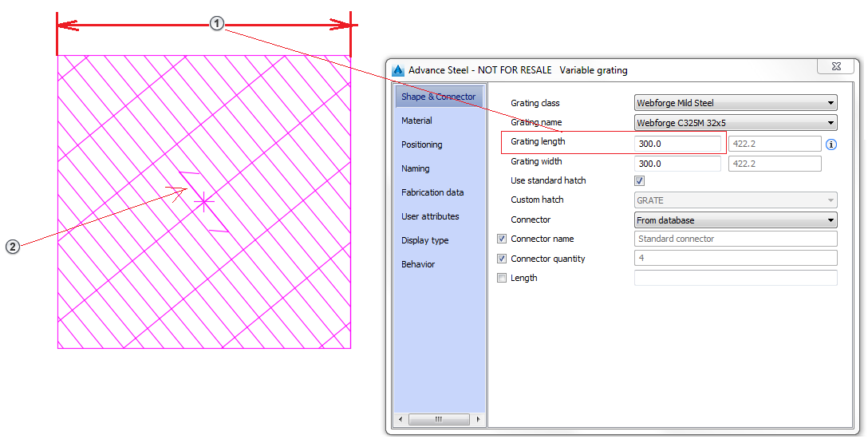Click the 422.2 field beside Grating width
The image size is (868, 443).
coord(775,164)
